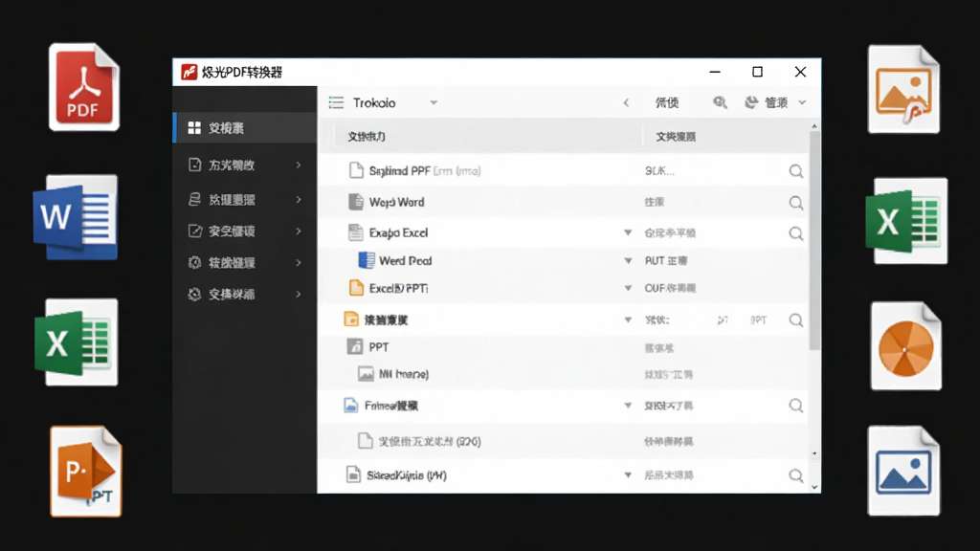Expand the pencil-in-square sidebar item chevron

(x=299, y=231)
